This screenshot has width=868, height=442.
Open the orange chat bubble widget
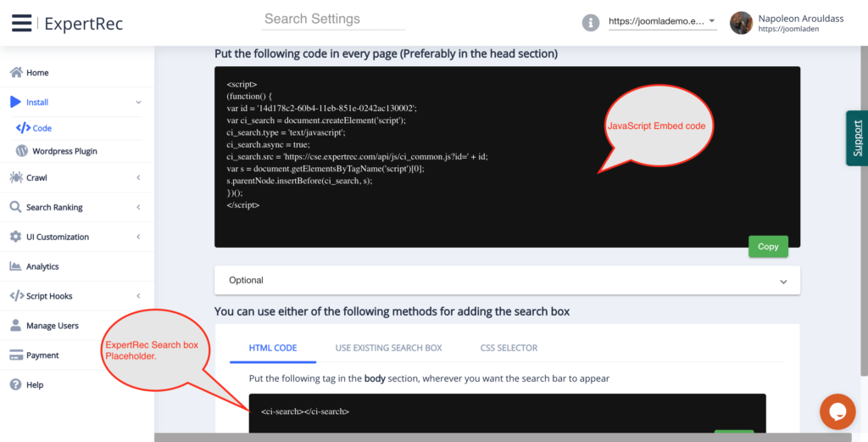(x=837, y=411)
